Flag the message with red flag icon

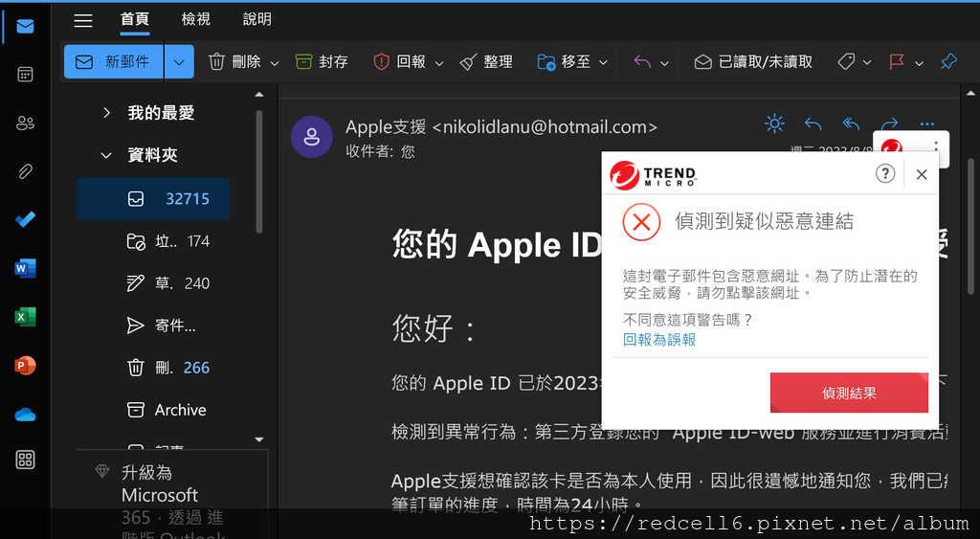[x=897, y=62]
